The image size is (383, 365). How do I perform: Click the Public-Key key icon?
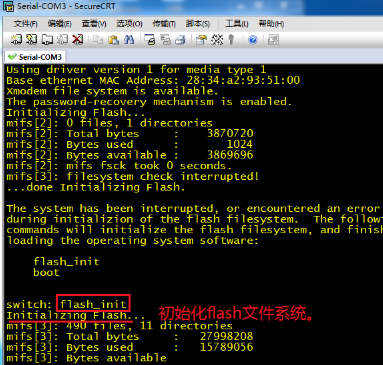coord(231,40)
